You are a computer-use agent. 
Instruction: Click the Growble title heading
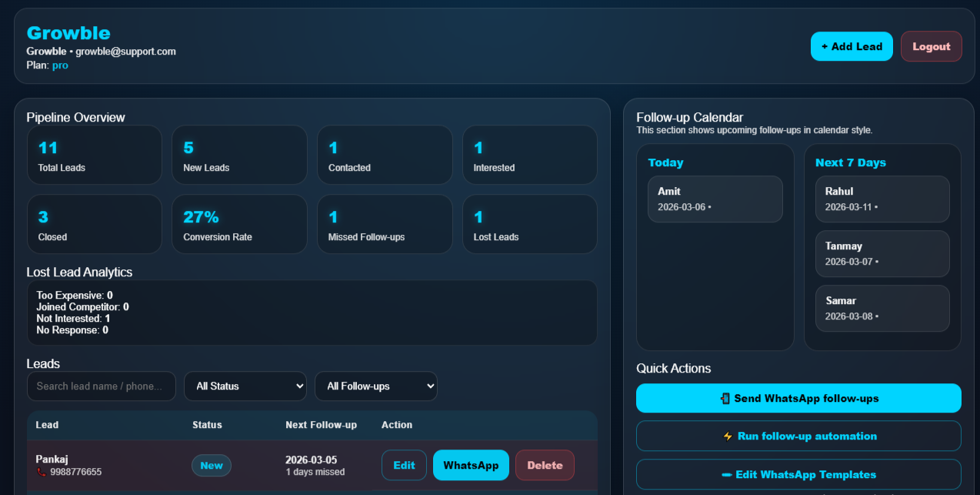coord(68,33)
